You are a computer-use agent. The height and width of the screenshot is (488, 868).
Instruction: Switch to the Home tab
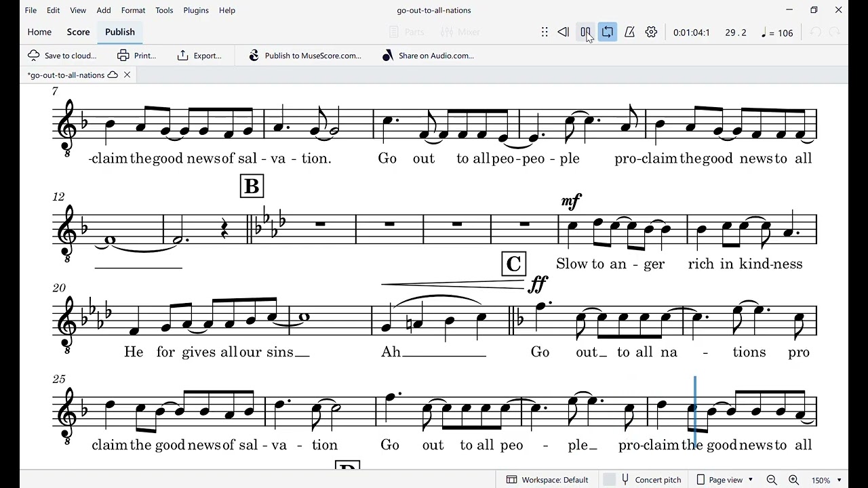click(39, 32)
